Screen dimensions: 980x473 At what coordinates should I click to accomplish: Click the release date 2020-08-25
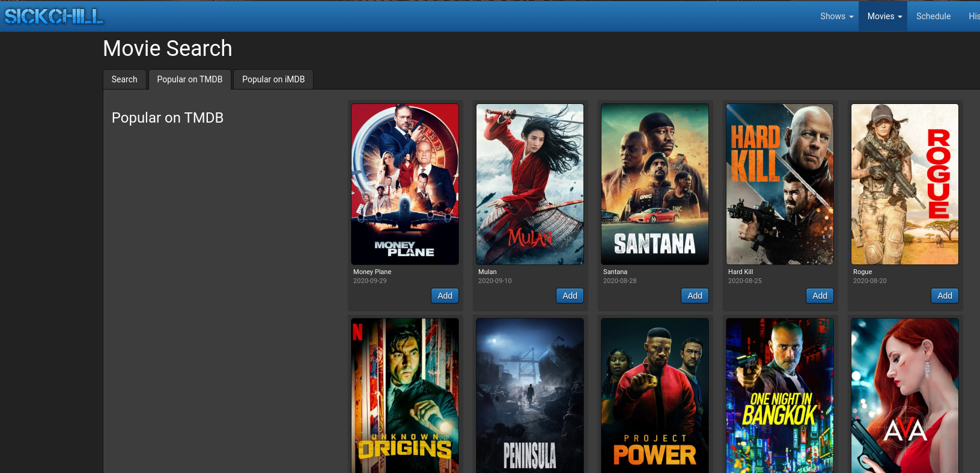click(745, 281)
